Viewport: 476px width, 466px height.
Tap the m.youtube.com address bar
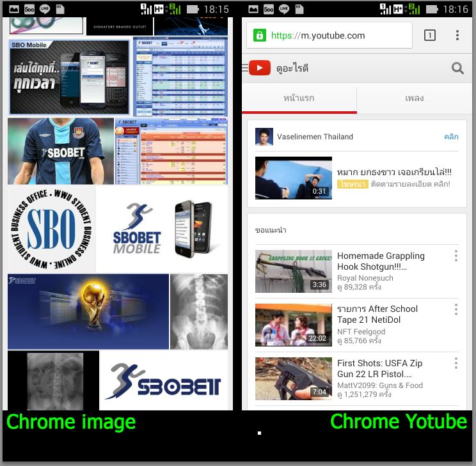coord(329,35)
